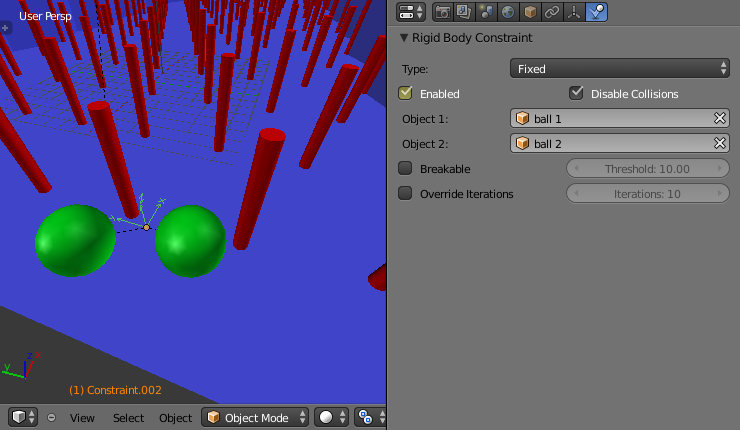740x430 pixels.
Task: Collapse the Rigid Body Constraint panel
Action: click(x=404, y=38)
